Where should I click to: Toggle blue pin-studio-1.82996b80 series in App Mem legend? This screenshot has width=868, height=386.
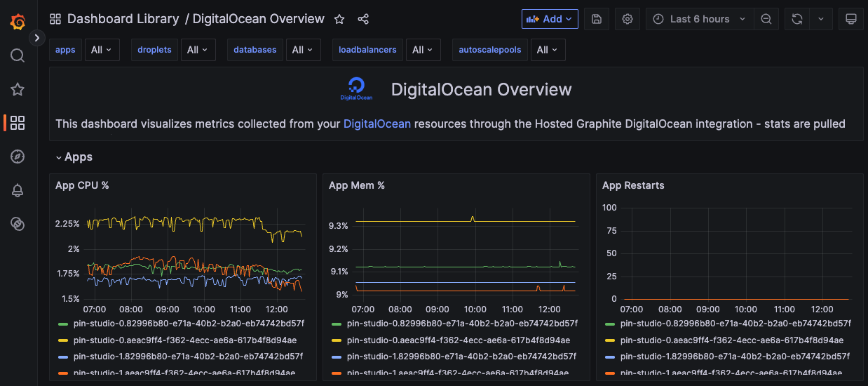tap(461, 357)
